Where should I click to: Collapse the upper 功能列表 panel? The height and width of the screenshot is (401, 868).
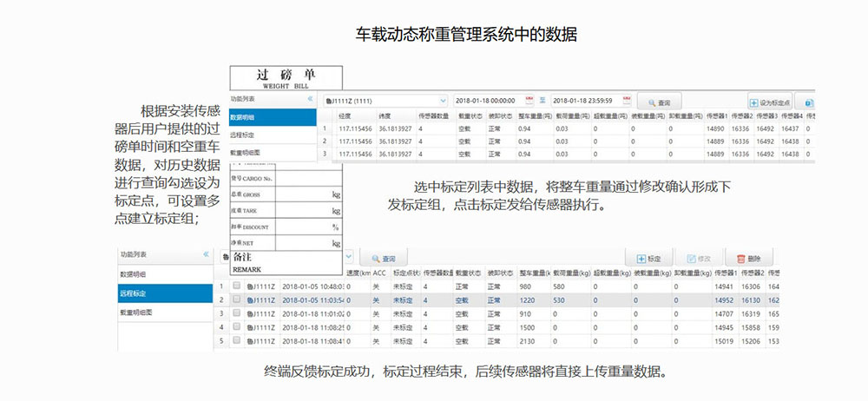(310, 99)
